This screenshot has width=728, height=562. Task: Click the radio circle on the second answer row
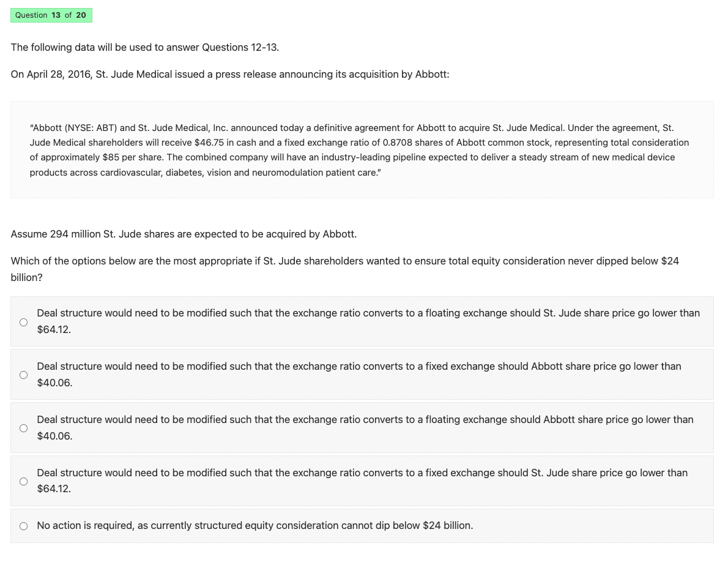(x=23, y=374)
